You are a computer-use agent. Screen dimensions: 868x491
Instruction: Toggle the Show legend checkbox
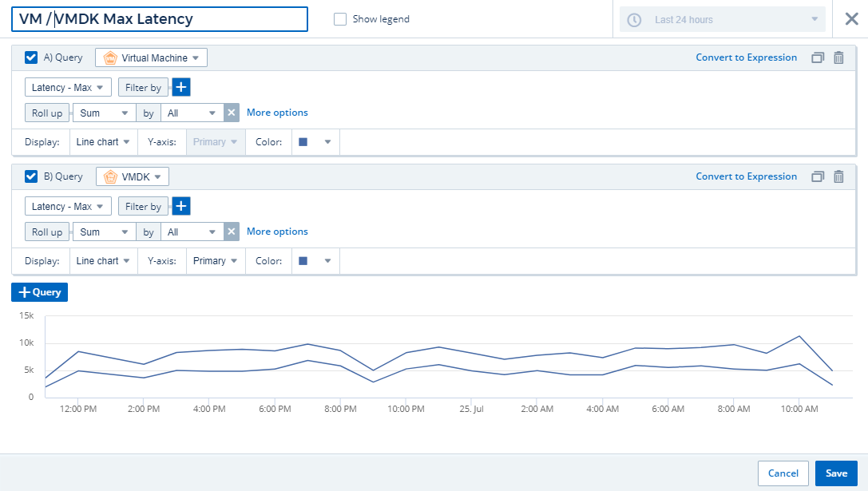tap(340, 19)
